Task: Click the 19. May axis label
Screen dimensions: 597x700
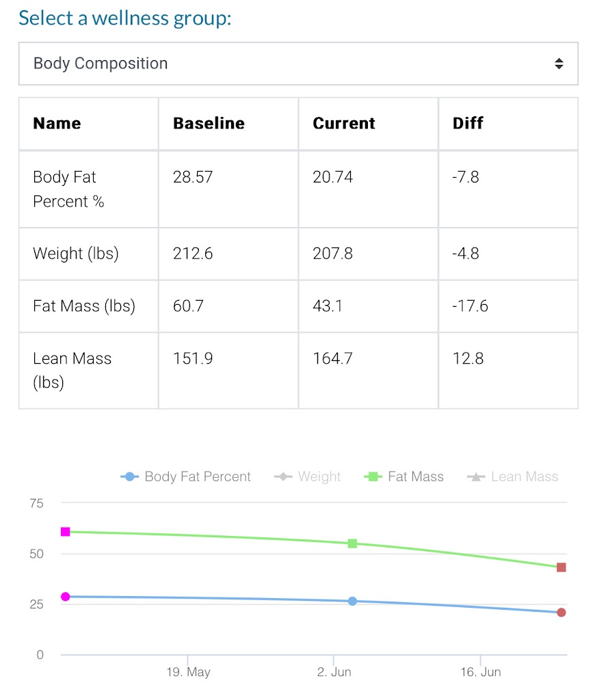Action: [x=188, y=673]
